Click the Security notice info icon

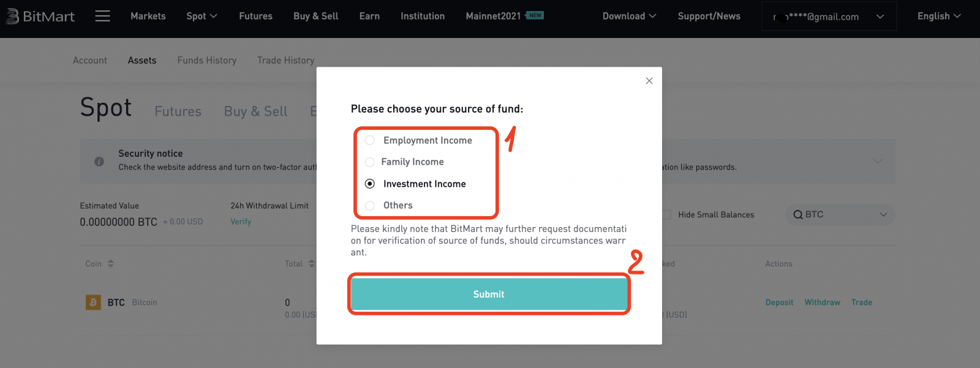[x=99, y=162]
